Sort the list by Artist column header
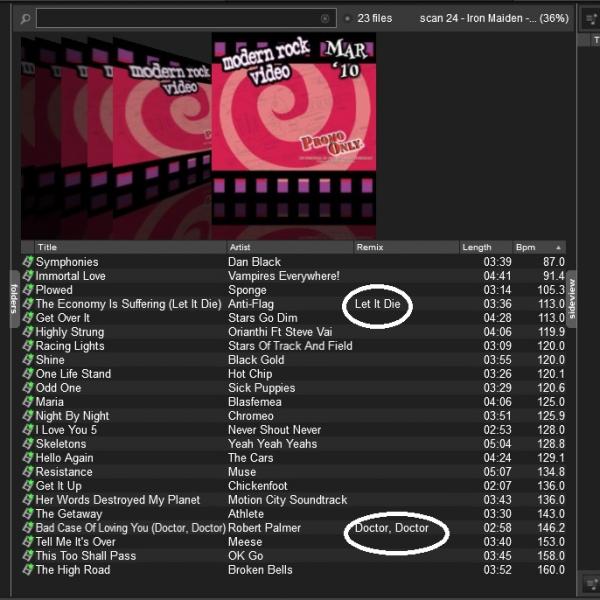This screenshot has height=600, width=600. [x=290, y=247]
